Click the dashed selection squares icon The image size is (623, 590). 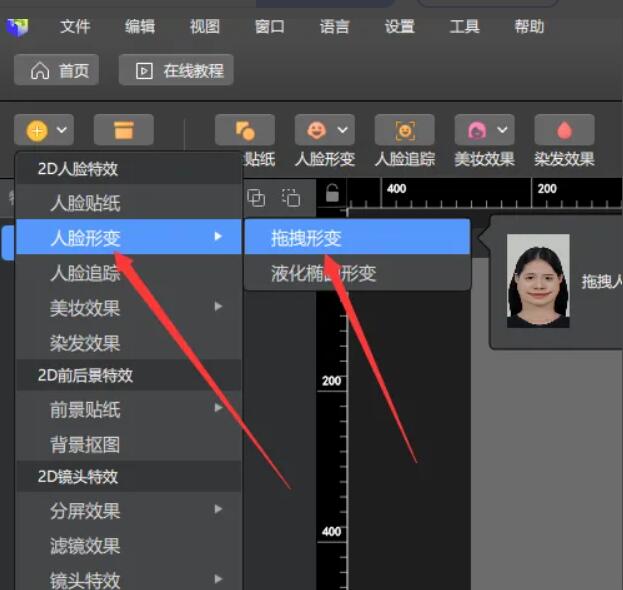pos(291,197)
